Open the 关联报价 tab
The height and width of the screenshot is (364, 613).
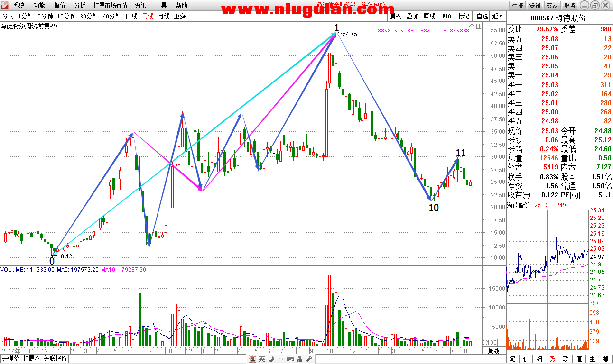[x=55, y=359]
